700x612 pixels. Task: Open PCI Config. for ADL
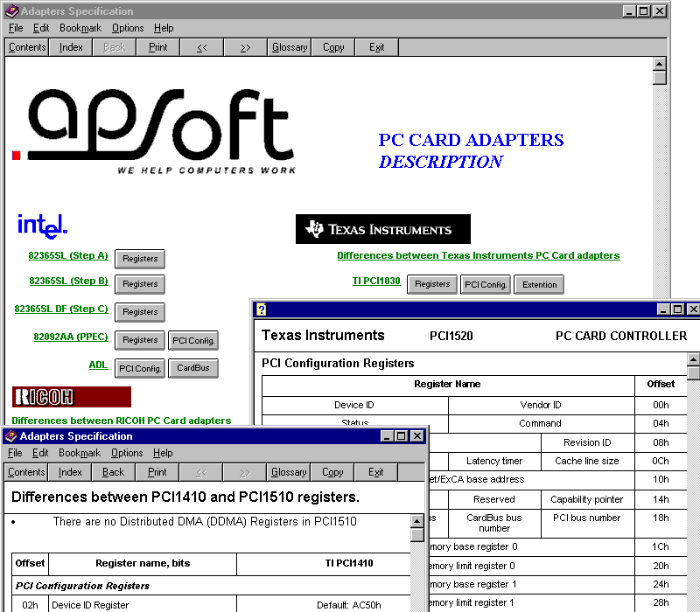[140, 368]
